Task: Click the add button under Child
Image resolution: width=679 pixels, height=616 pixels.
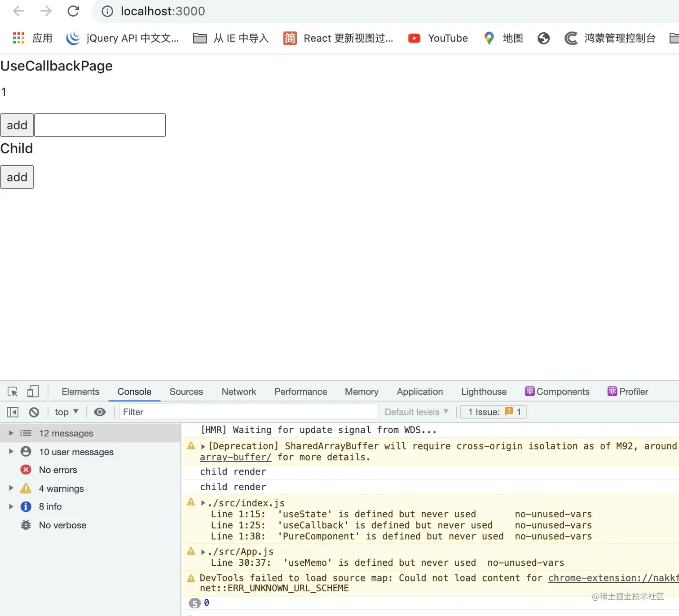Action: click(17, 177)
